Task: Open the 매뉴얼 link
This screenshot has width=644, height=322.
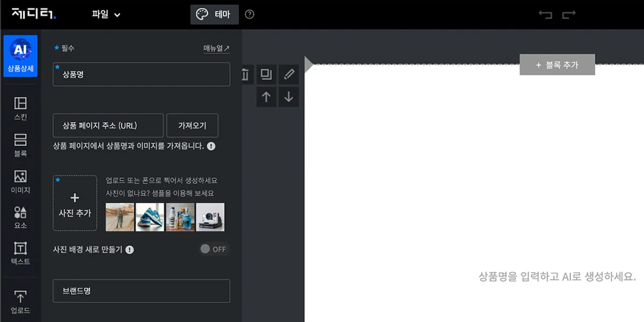Action: click(x=215, y=48)
